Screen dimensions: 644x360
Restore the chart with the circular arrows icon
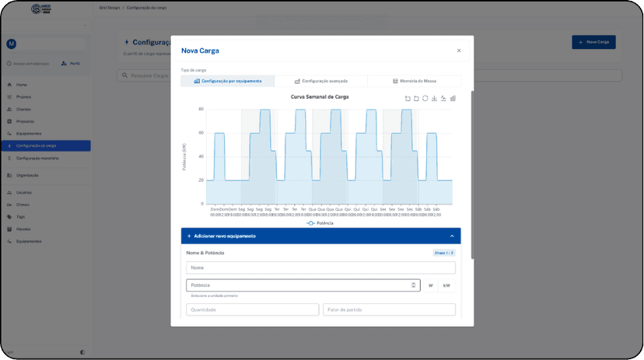(425, 99)
